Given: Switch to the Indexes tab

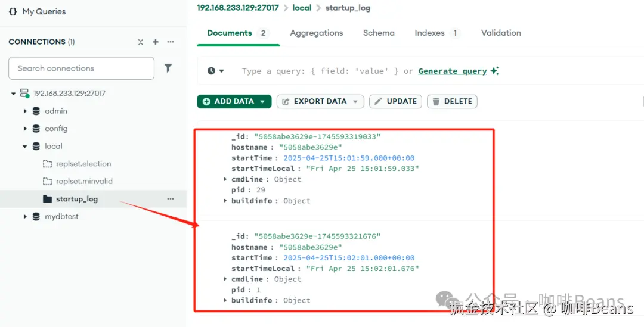Looking at the screenshot, I should tap(436, 33).
